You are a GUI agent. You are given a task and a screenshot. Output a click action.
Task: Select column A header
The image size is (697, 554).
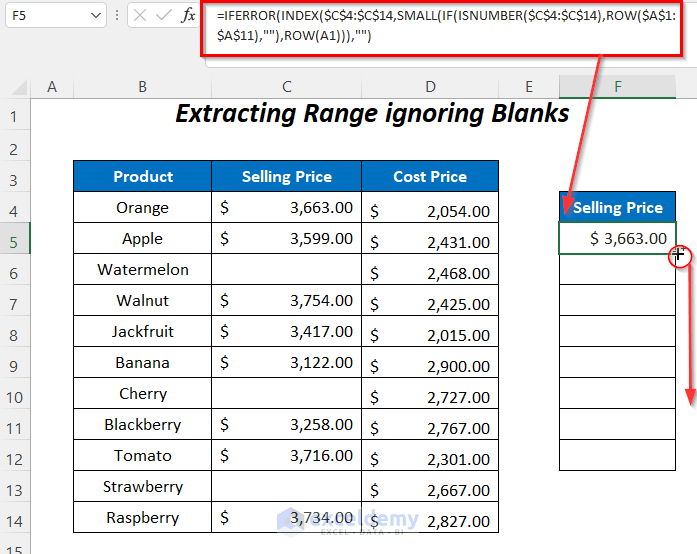pyautogui.click(x=52, y=87)
